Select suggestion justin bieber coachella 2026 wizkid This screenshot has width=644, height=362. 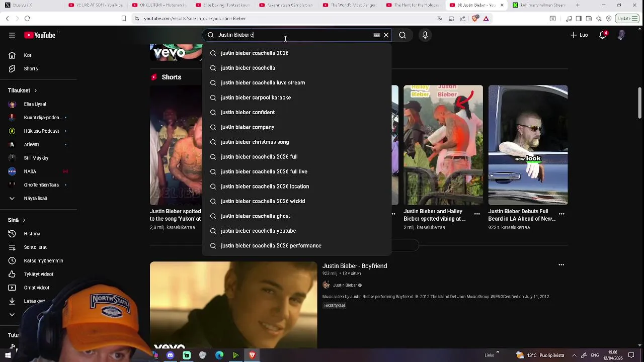point(297,201)
